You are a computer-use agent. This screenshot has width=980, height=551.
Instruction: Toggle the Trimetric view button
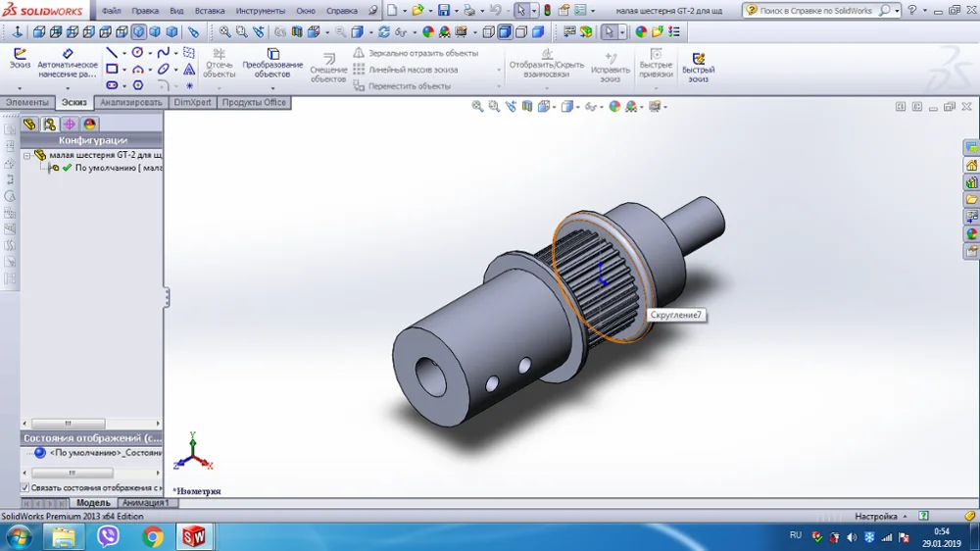(x=155, y=32)
